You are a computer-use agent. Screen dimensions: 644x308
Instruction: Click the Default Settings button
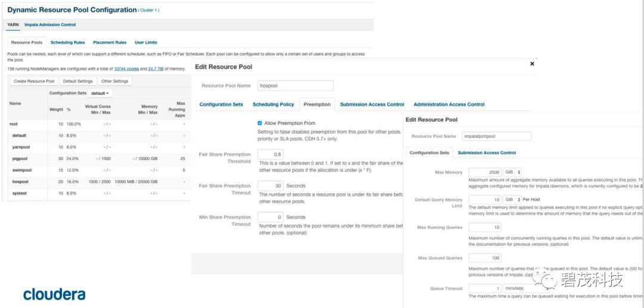78,81
